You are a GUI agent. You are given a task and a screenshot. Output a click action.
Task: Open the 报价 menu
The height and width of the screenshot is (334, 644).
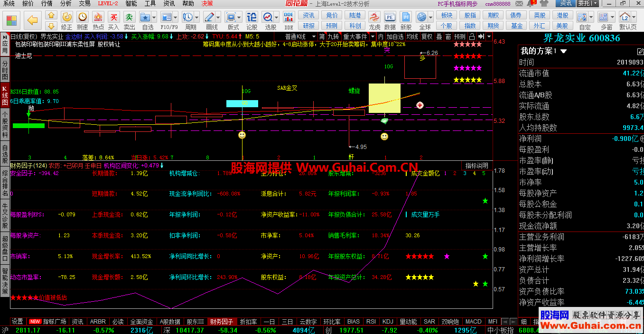pos(28,3)
